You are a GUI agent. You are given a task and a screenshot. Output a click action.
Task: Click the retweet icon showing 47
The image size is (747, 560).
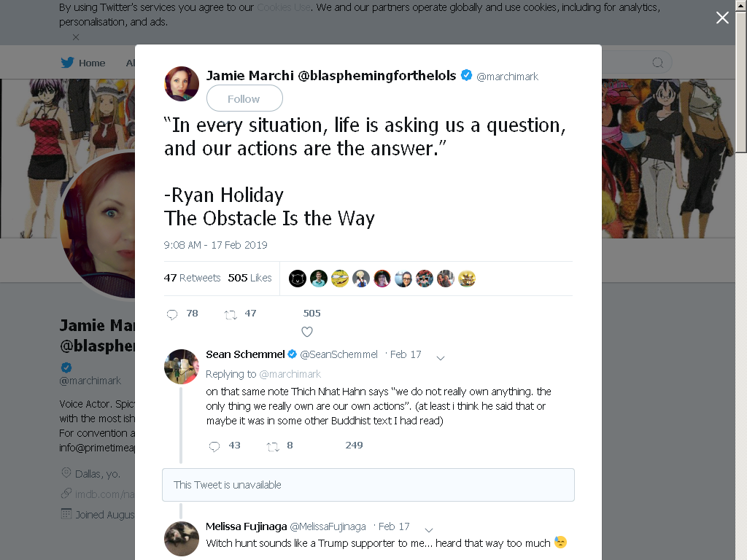[231, 314]
